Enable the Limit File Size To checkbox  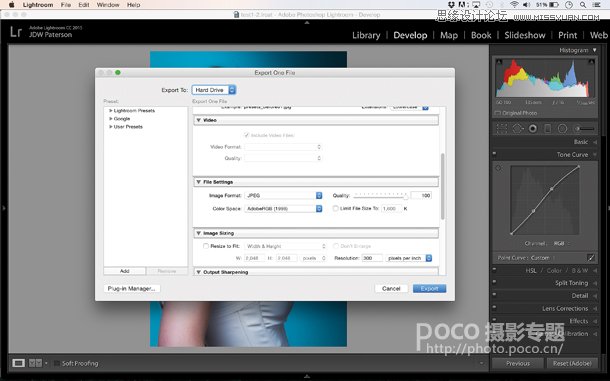(x=335, y=209)
